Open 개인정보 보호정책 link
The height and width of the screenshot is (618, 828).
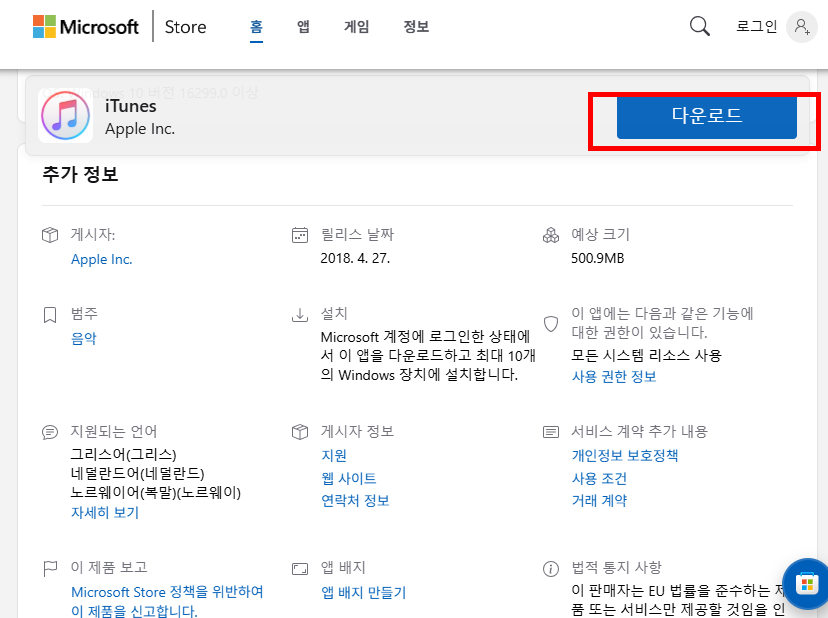pyautogui.click(x=625, y=455)
